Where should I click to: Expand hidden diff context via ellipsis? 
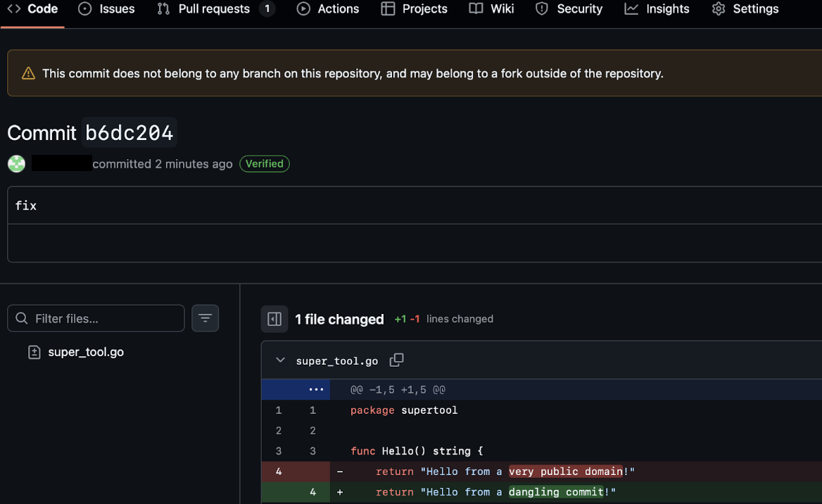(316, 389)
